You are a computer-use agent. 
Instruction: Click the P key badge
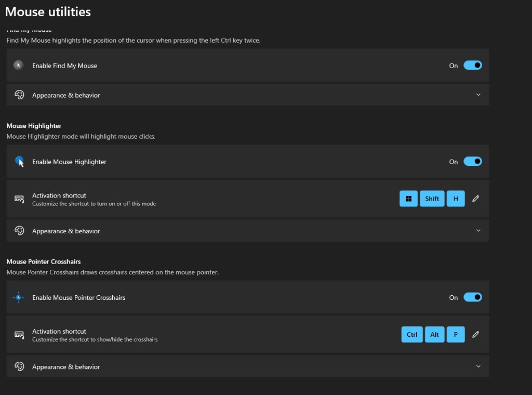tap(456, 335)
